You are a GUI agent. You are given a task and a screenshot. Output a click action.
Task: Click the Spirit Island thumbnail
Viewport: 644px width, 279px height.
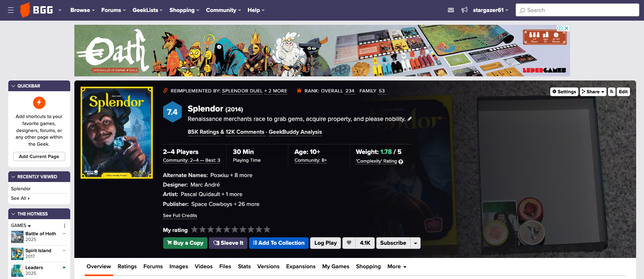coord(17,253)
